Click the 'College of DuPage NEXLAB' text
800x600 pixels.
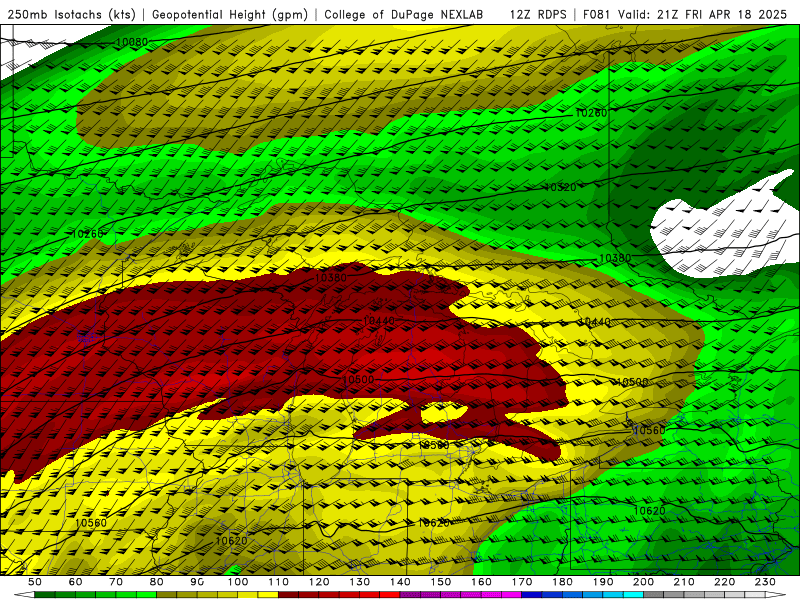[x=404, y=15]
